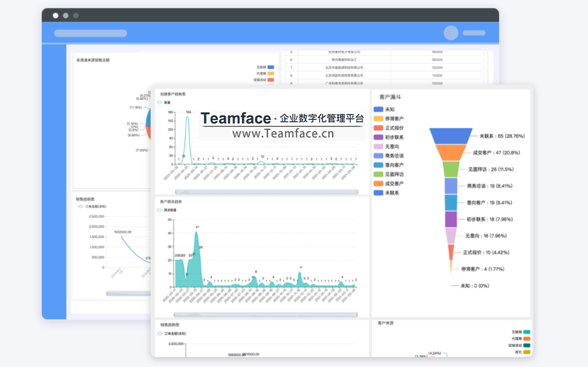Click the label 初步联系 : 18 (7.96%)
Screen dimensions: 588x367
(489, 219)
